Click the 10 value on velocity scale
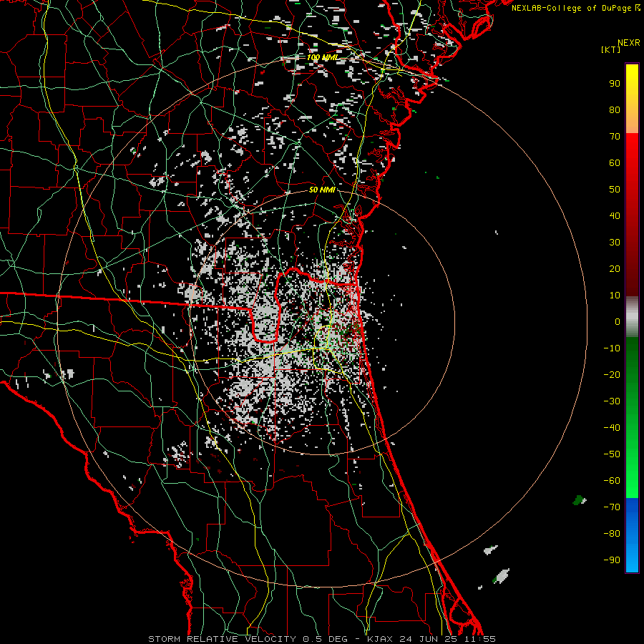The height and width of the screenshot is (644, 644). pos(615,296)
